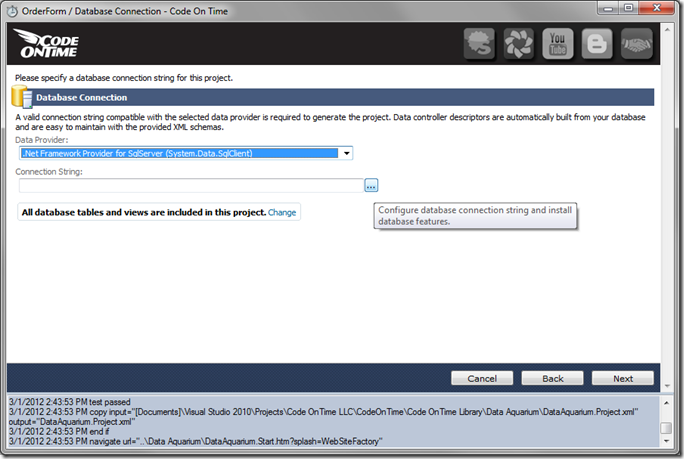Click the 'navigate url' log line
The height and width of the screenshot is (459, 684).
coord(195,441)
